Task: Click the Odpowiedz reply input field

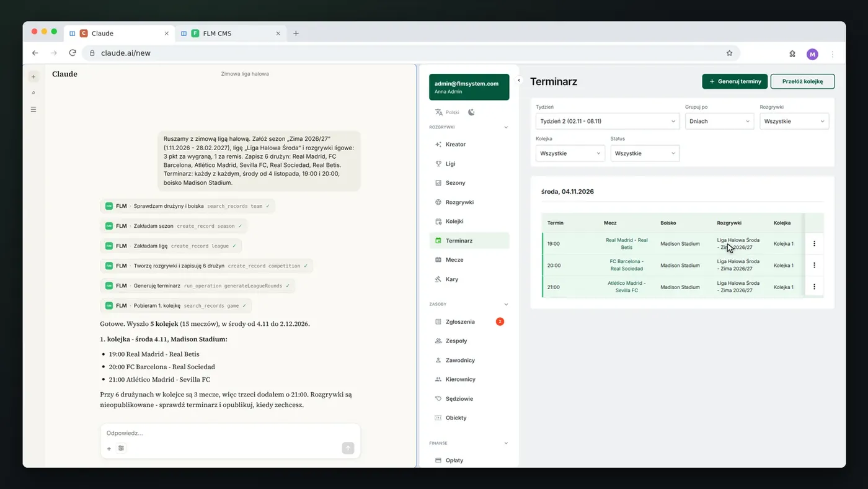Action: tap(230, 433)
